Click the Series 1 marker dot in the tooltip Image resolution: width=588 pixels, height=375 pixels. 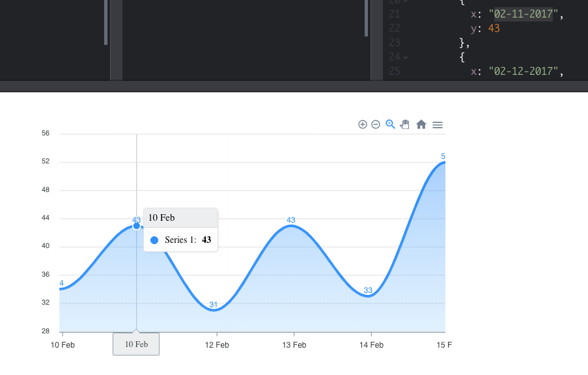click(154, 240)
